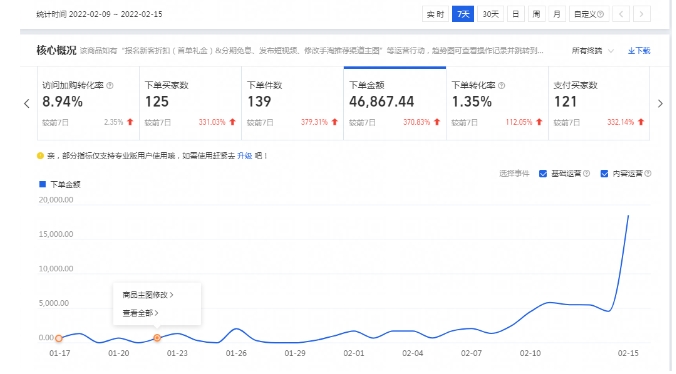Click the 统计时间 2022-02-09 ~ 2022-02-15 text
The image size is (676, 374).
[99, 14]
